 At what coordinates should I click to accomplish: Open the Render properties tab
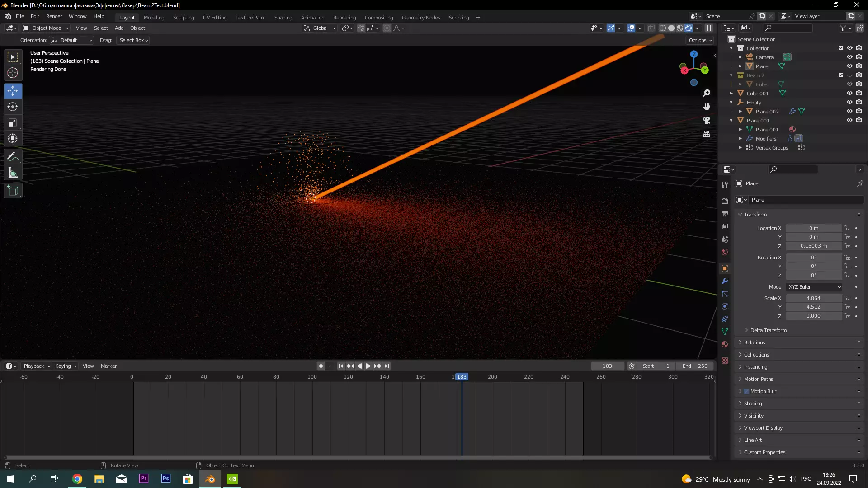point(725,201)
